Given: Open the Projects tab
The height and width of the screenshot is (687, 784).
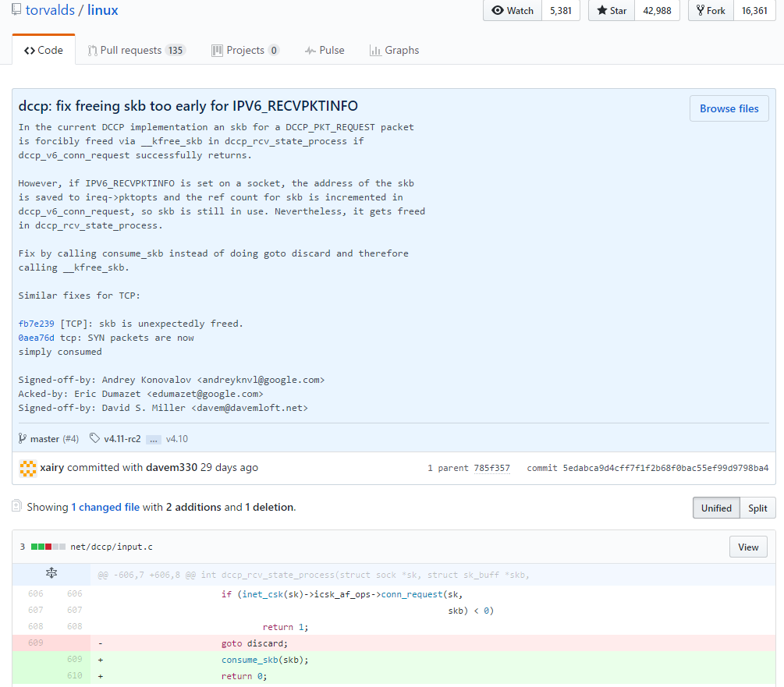Looking at the screenshot, I should pos(245,50).
